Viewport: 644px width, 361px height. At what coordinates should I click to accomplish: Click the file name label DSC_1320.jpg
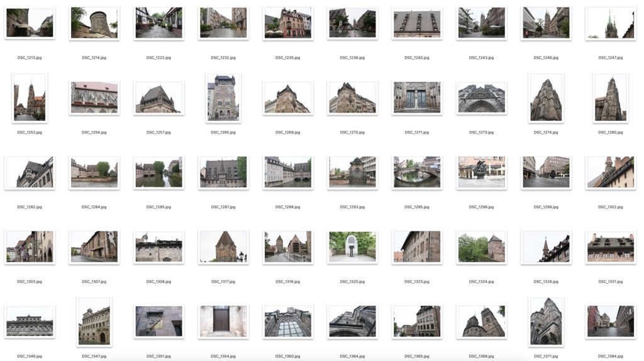click(352, 282)
